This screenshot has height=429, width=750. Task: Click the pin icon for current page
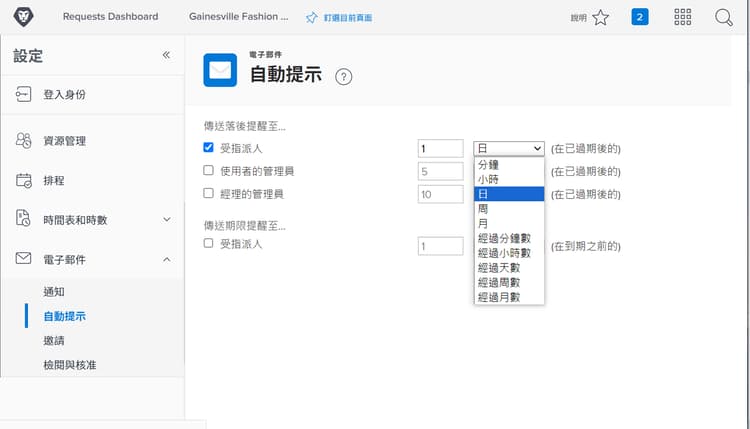point(311,18)
